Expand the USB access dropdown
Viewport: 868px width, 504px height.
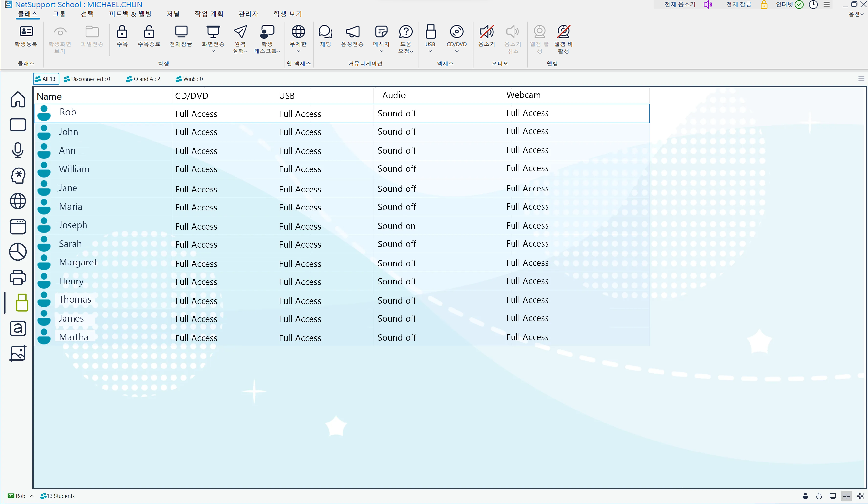[x=430, y=51]
